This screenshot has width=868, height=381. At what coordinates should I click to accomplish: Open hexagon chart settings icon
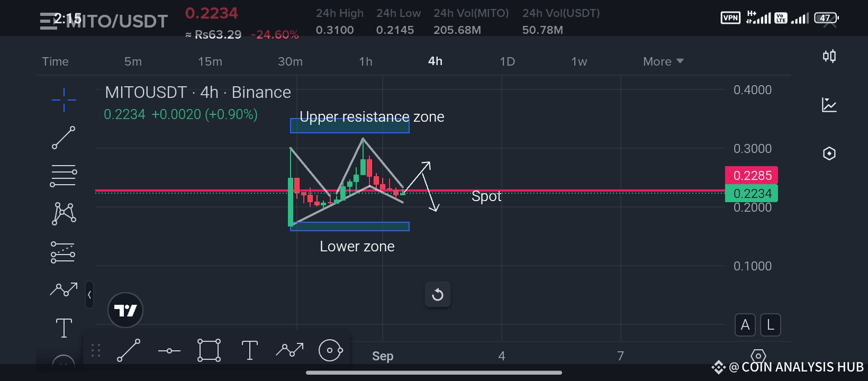829,153
